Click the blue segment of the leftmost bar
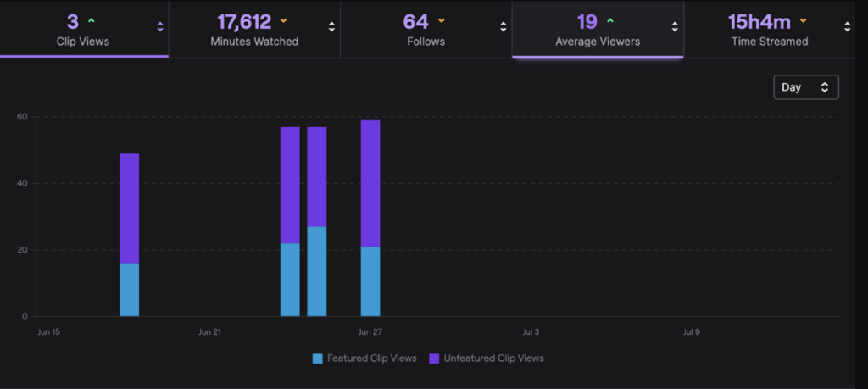The width and height of the screenshot is (868, 389). click(129, 289)
